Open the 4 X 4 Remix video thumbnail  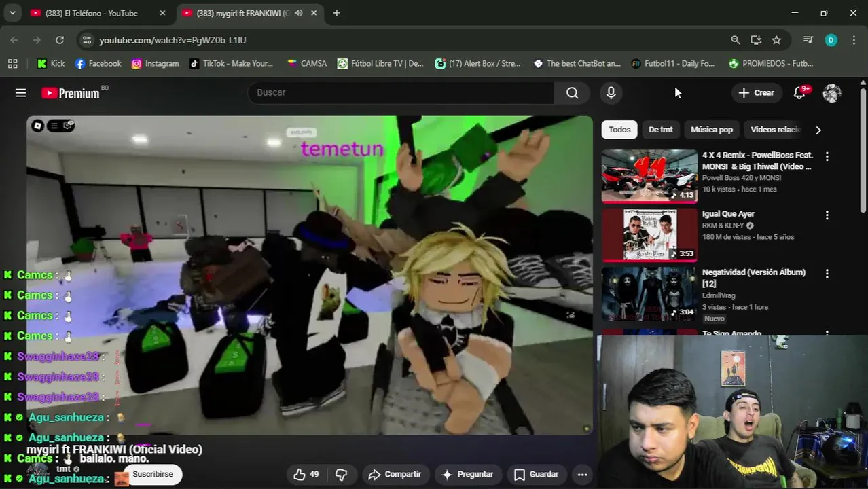coord(649,176)
